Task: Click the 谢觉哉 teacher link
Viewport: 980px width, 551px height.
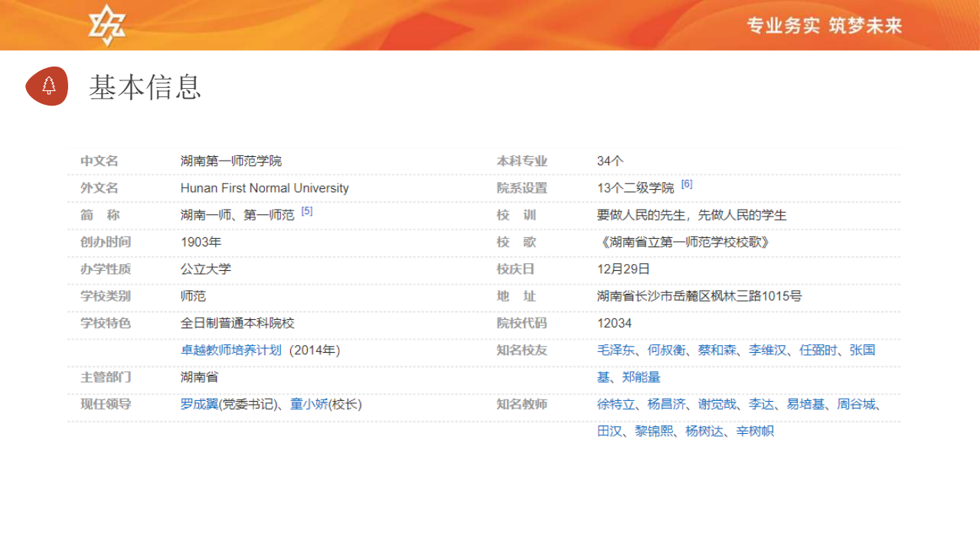Action: tap(717, 405)
